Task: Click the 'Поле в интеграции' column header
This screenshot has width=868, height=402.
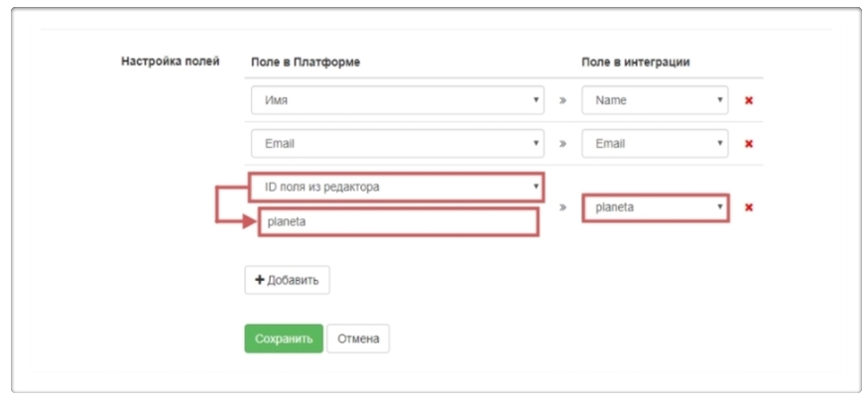Action: [x=635, y=62]
